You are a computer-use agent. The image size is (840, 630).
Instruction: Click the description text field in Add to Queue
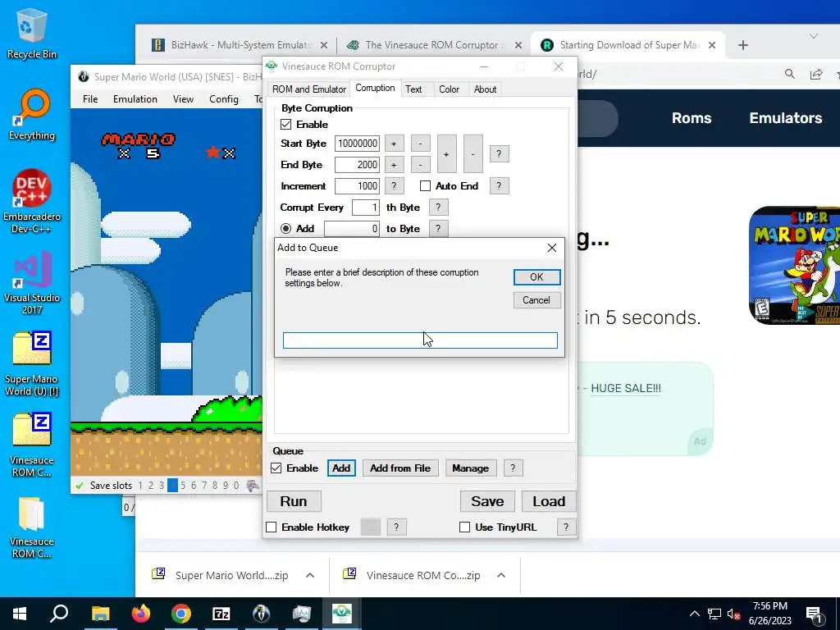point(420,340)
